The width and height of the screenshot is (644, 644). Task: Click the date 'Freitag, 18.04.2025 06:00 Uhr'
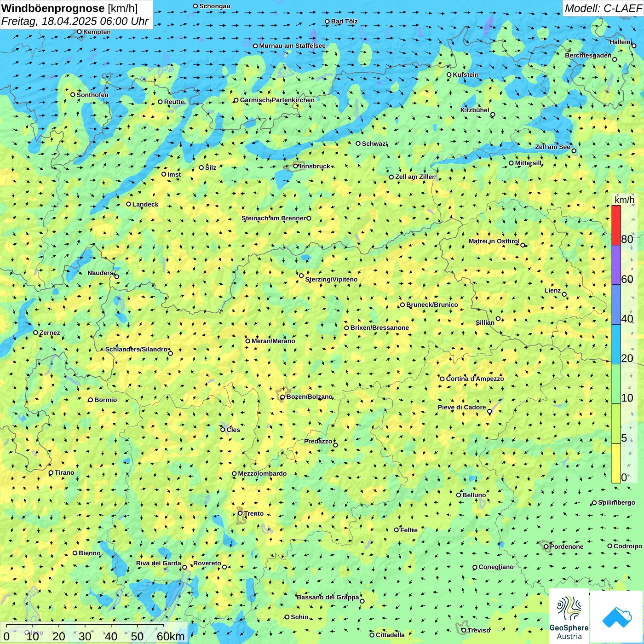point(75,21)
